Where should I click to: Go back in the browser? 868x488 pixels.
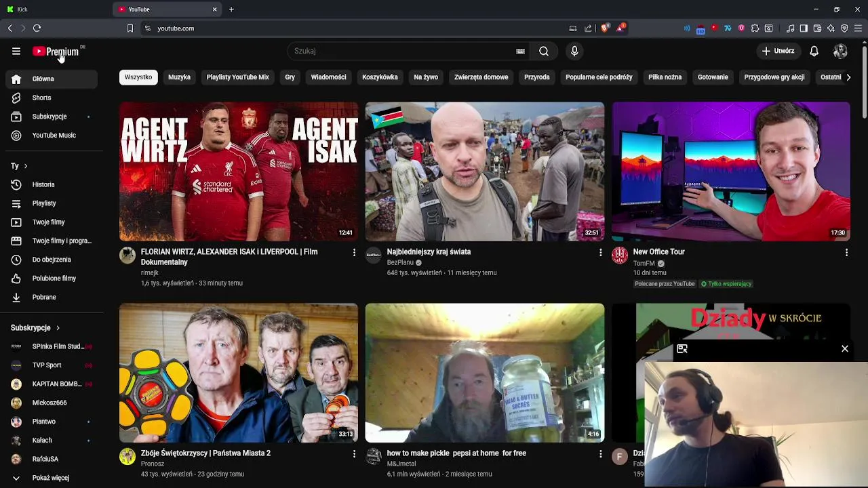[x=9, y=28]
